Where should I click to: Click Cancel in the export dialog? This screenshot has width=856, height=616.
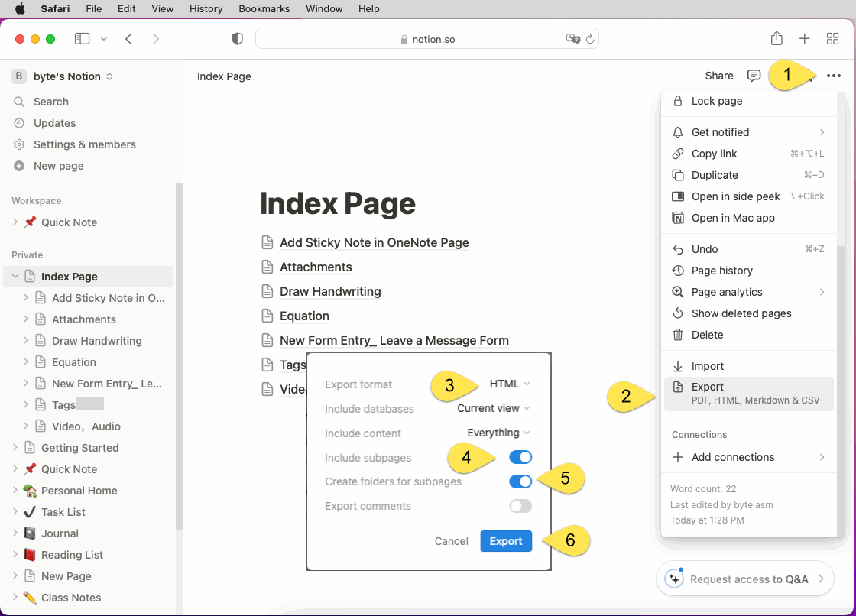pos(451,540)
